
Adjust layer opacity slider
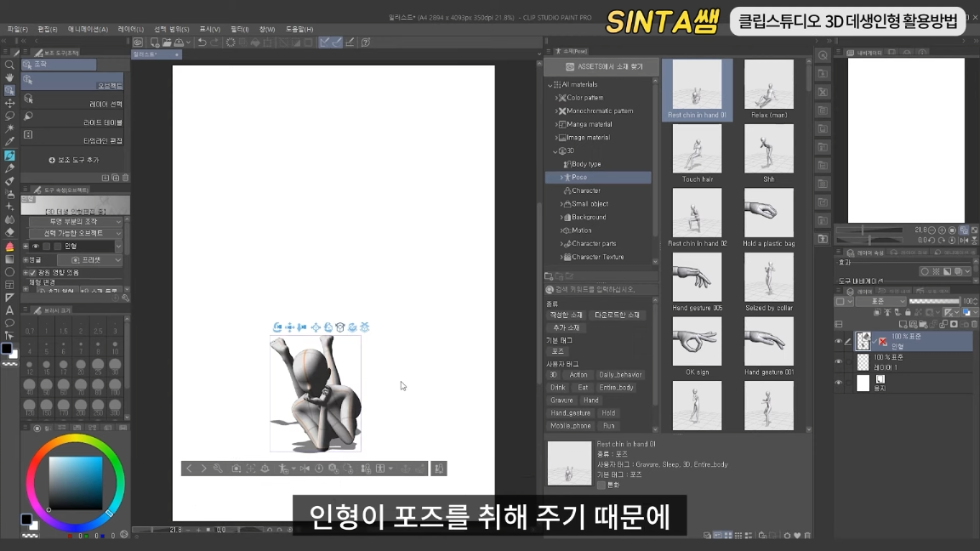[934, 301]
